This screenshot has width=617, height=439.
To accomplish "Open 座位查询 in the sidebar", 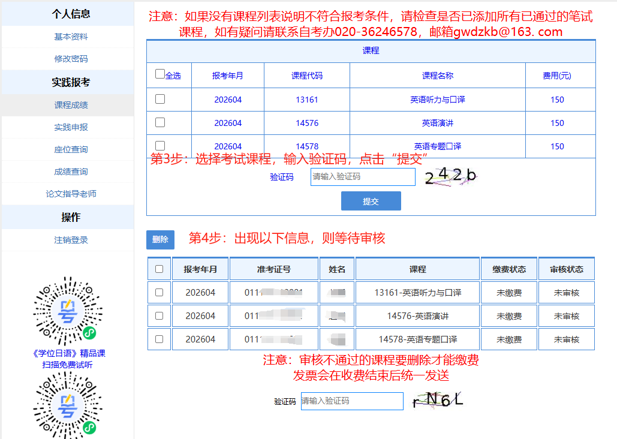I will 71,149.
